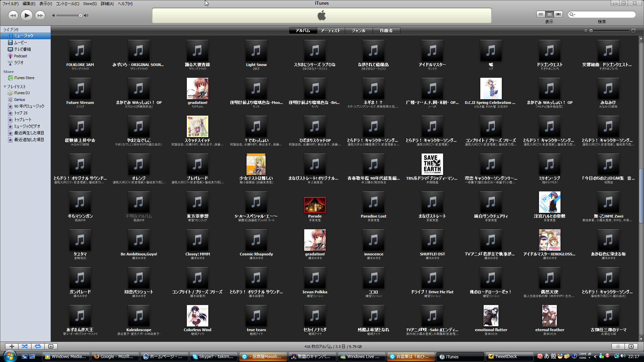Image resolution: width=644 pixels, height=362 pixels.
Task: Select Genius playlist
Action: (x=25, y=100)
